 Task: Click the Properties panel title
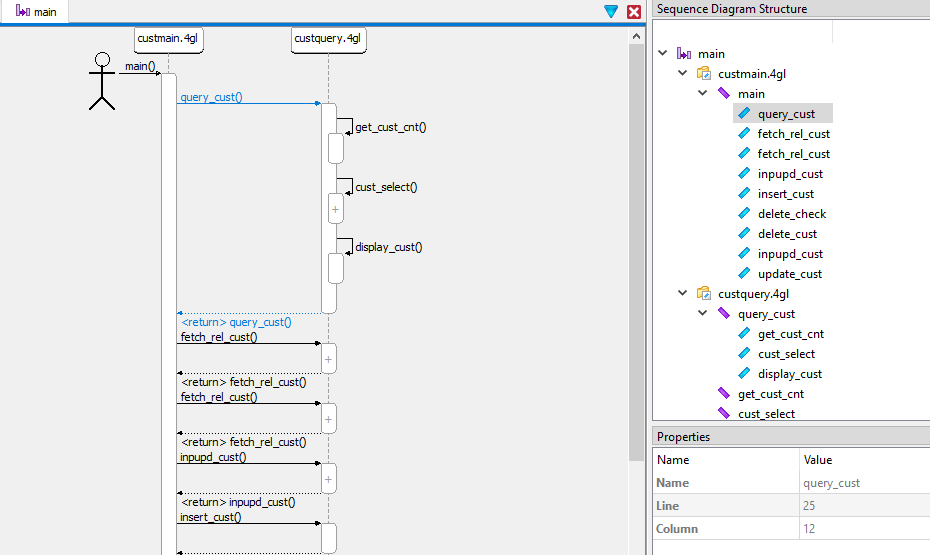click(683, 437)
